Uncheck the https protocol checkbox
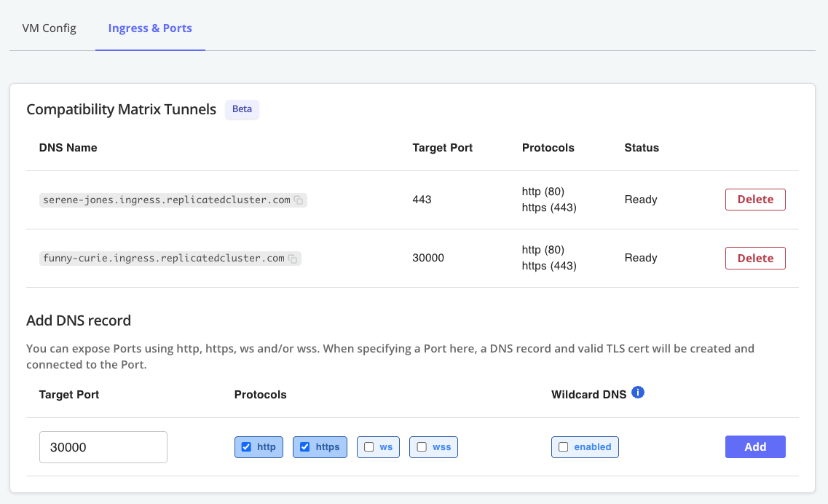828x504 pixels. (x=305, y=447)
